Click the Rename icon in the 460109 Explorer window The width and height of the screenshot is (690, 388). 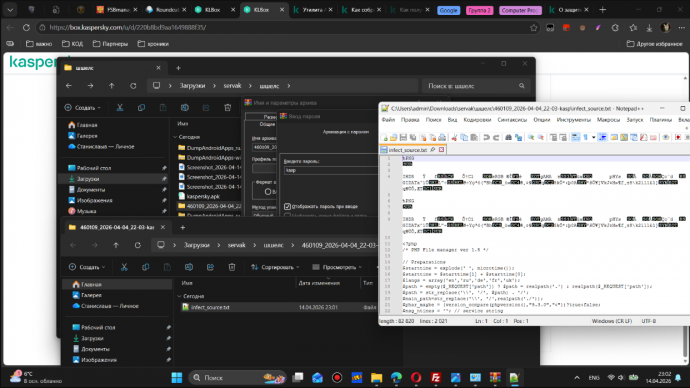pyautogui.click(x=189, y=267)
